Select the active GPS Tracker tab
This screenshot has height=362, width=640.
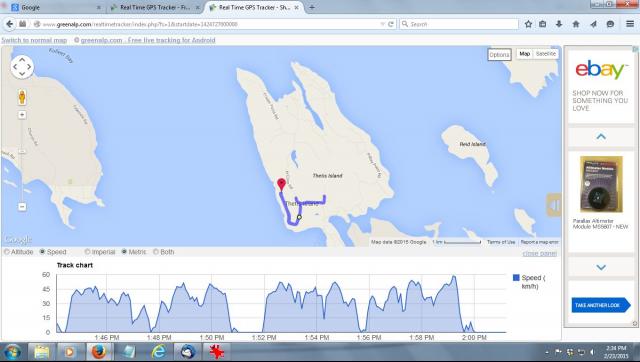click(x=254, y=7)
